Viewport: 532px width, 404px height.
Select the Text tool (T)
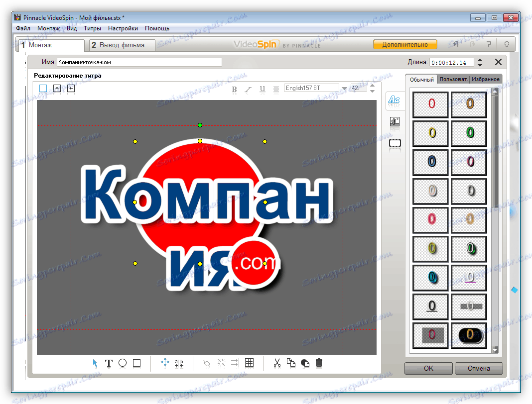point(109,363)
